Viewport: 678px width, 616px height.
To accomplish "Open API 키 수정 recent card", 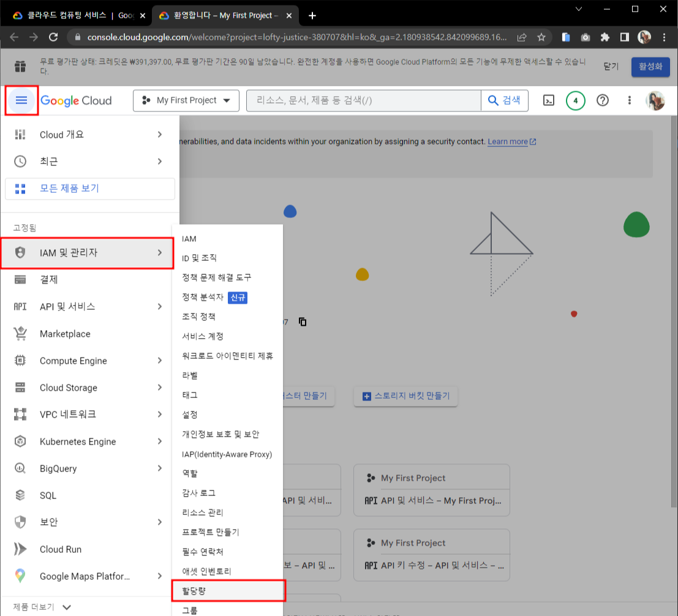I will tap(432, 555).
